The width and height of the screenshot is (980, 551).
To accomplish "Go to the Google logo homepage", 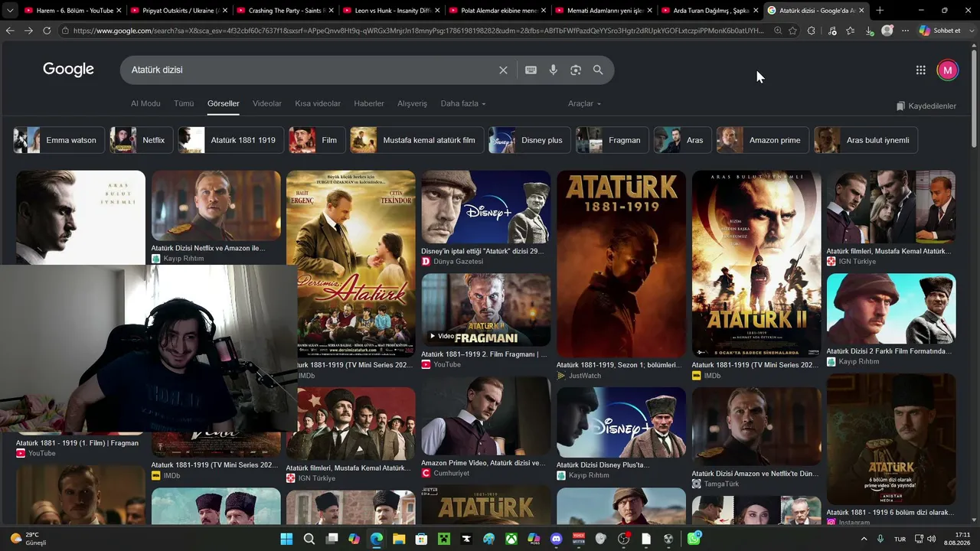I will point(68,70).
